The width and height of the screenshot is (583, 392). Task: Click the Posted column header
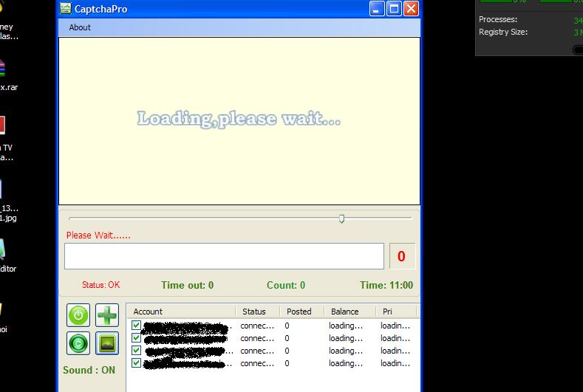301,312
